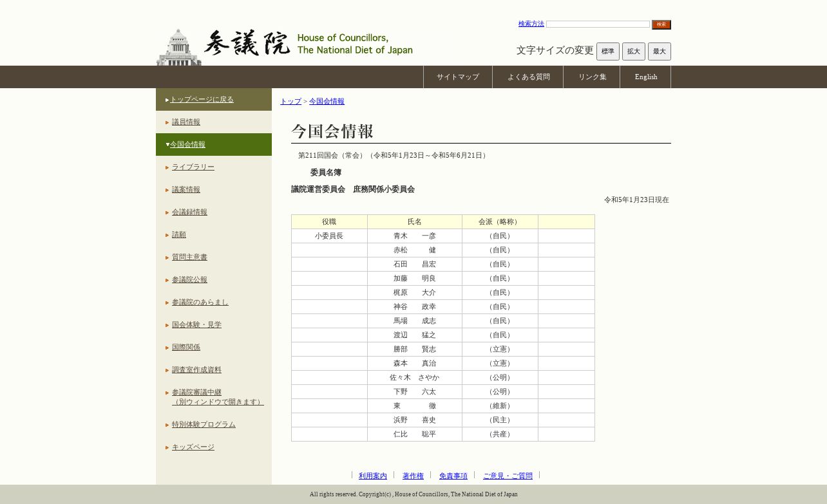Open サイトマップ in the top navigation
The image size is (827, 504).
point(458,77)
